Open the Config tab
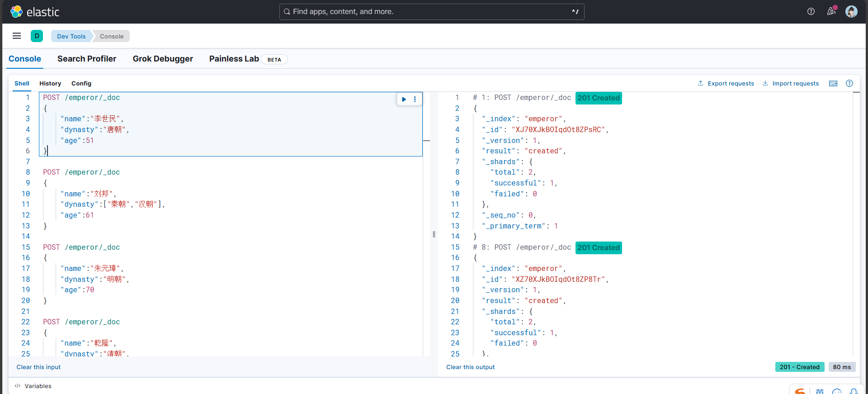Viewport: 868px width, 394px height. (x=81, y=84)
